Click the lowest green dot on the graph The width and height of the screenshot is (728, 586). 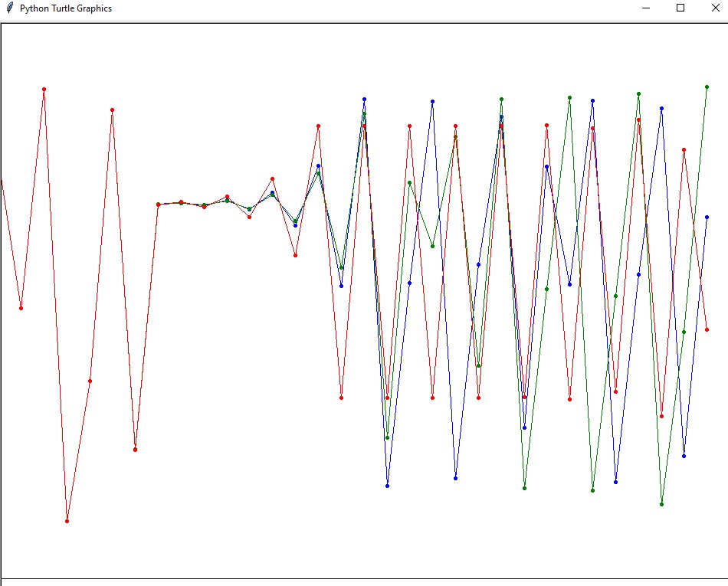tap(661, 504)
